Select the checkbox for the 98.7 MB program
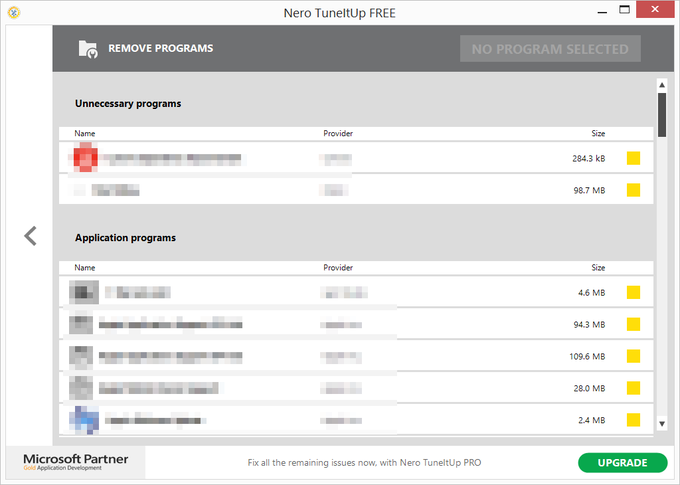Image resolution: width=680 pixels, height=485 pixels. 633,190
